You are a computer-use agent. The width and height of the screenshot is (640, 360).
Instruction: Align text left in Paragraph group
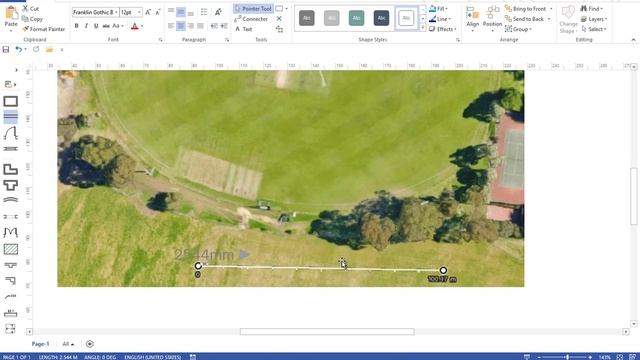tap(171, 26)
